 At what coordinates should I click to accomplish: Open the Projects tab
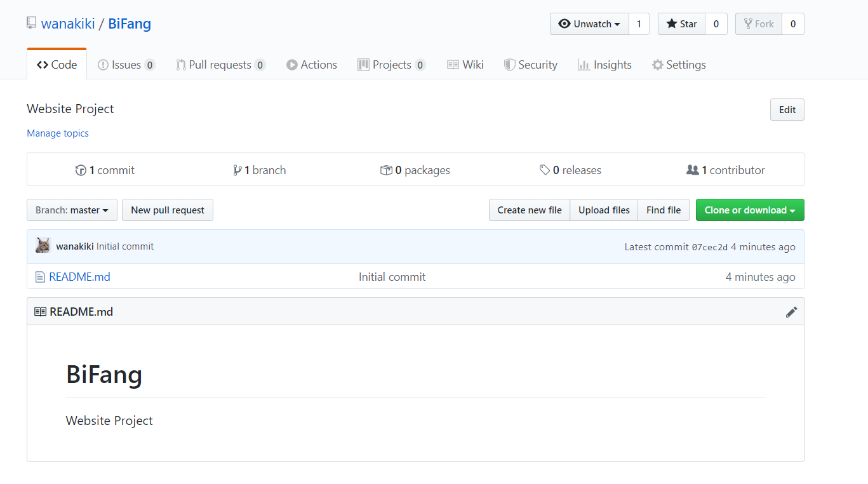coord(391,65)
